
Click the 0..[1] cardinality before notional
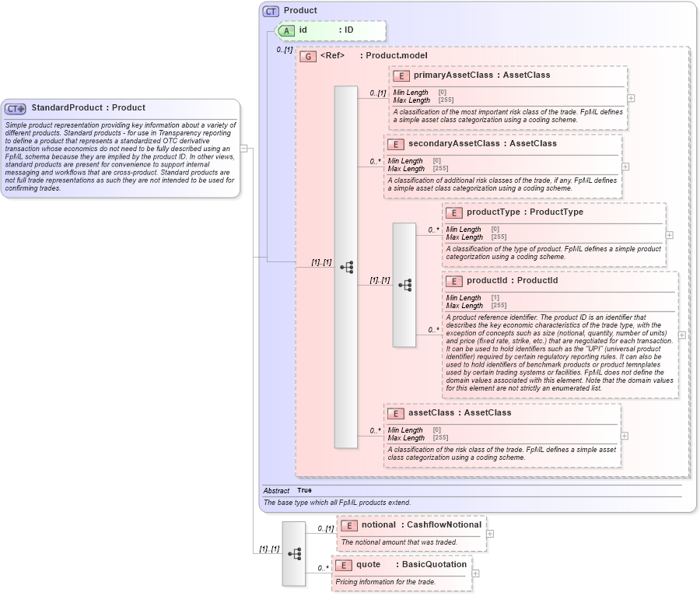click(325, 529)
